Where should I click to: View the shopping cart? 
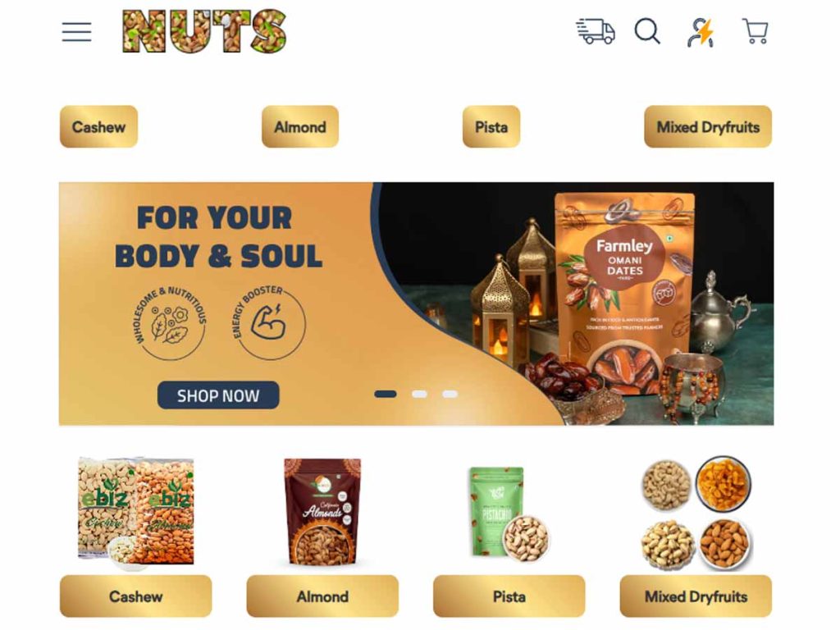[x=756, y=32]
